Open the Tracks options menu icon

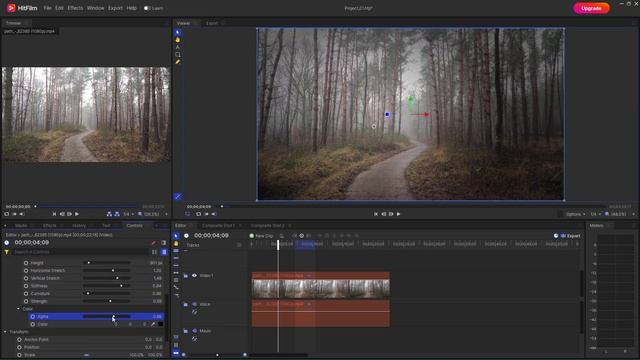pos(239,245)
